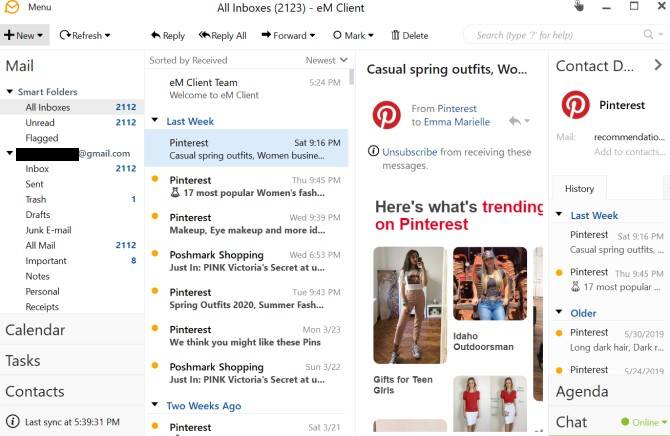Collapse the gmail.com account tree
670x436 pixels.
9,153
